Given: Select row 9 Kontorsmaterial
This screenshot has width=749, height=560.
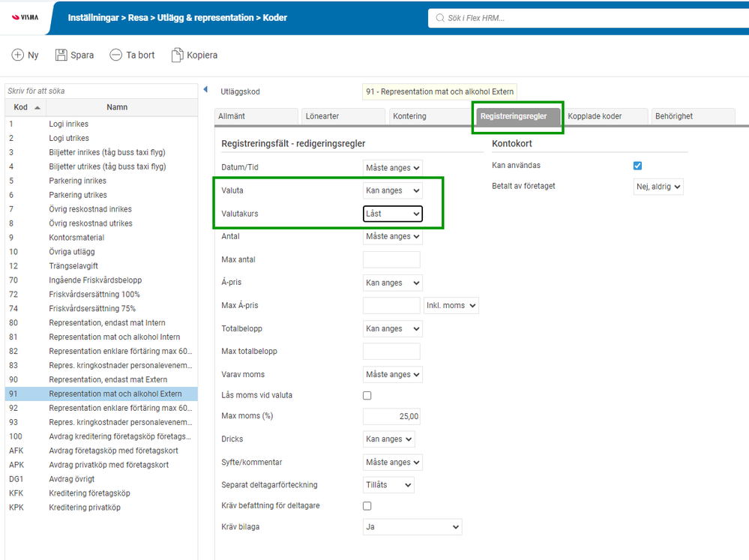Looking at the screenshot, I should [101, 238].
